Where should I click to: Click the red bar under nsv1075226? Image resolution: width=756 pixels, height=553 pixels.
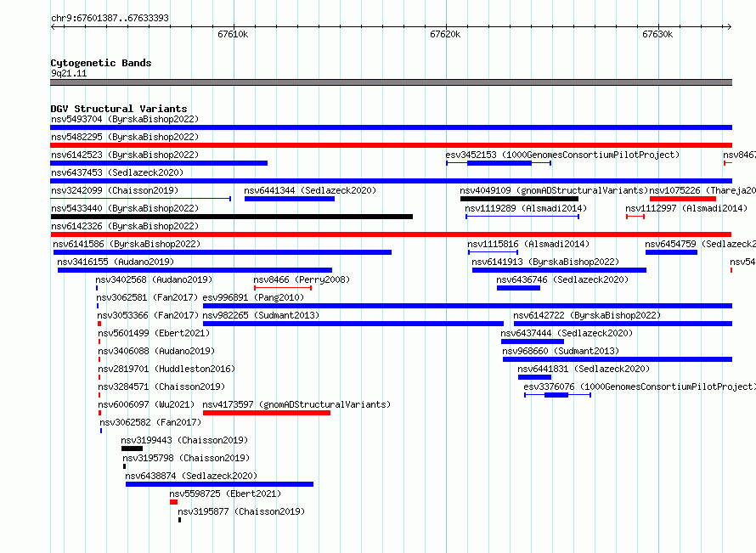pos(683,199)
